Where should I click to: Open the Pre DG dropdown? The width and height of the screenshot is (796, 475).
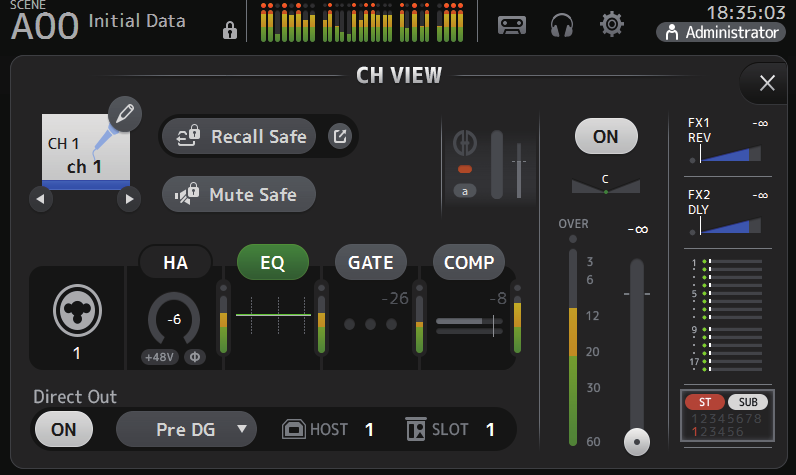pos(186,429)
